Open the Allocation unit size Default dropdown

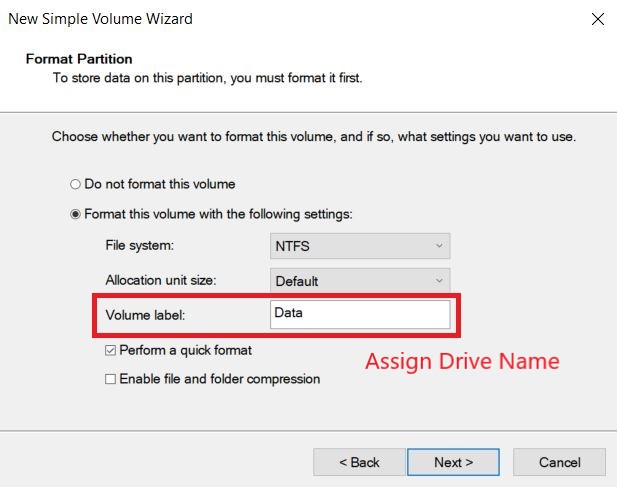pyautogui.click(x=360, y=280)
